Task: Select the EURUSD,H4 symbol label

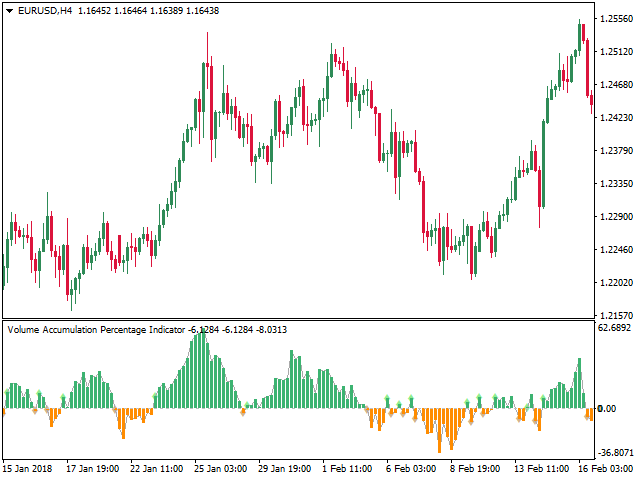Action: pos(45,11)
